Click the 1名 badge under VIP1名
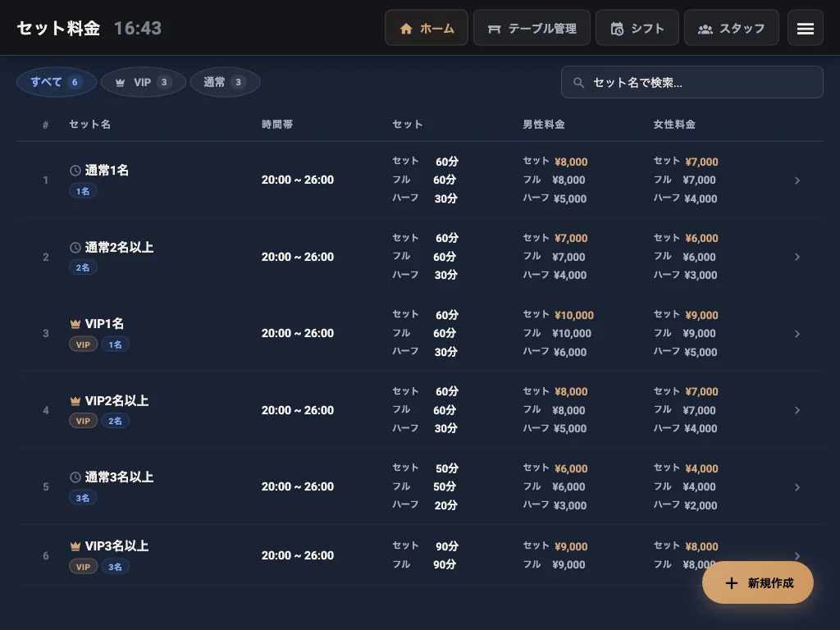Screen dimensions: 840x630 pyautogui.click(x=115, y=345)
